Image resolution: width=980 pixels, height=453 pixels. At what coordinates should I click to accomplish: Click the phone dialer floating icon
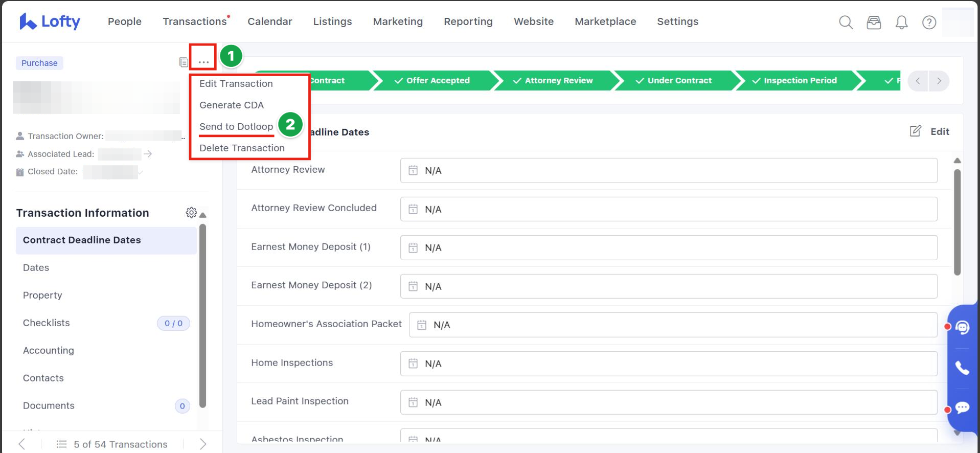point(962,368)
